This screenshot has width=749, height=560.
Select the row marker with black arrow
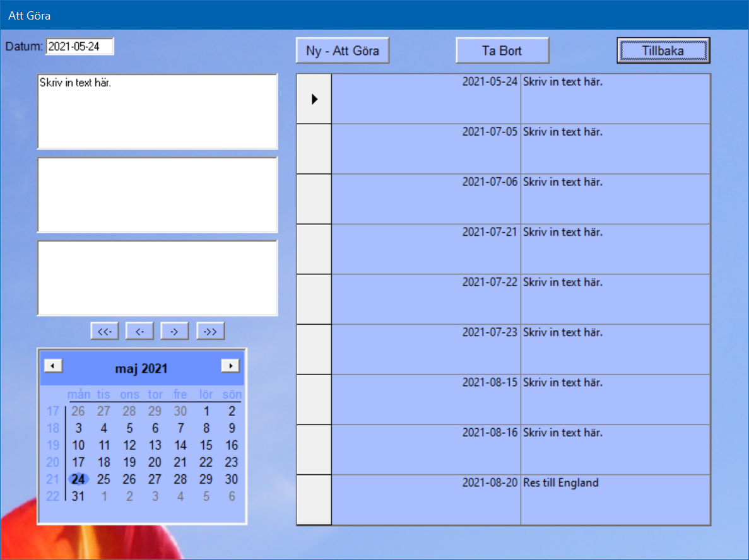[314, 99]
